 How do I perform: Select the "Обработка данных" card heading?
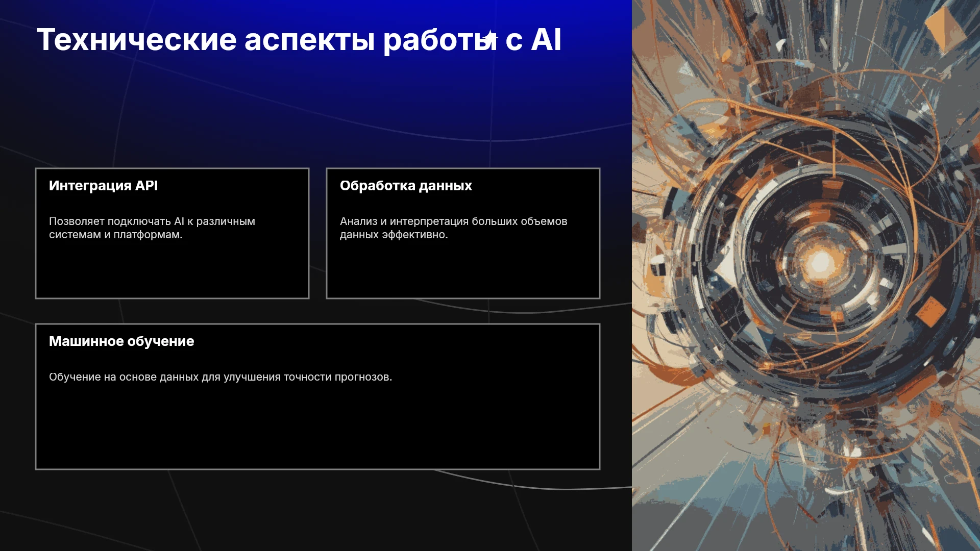[406, 186]
